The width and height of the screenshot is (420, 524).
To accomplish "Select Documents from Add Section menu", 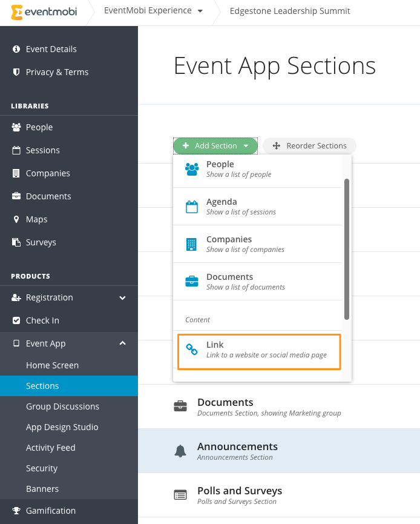I will pos(257,281).
